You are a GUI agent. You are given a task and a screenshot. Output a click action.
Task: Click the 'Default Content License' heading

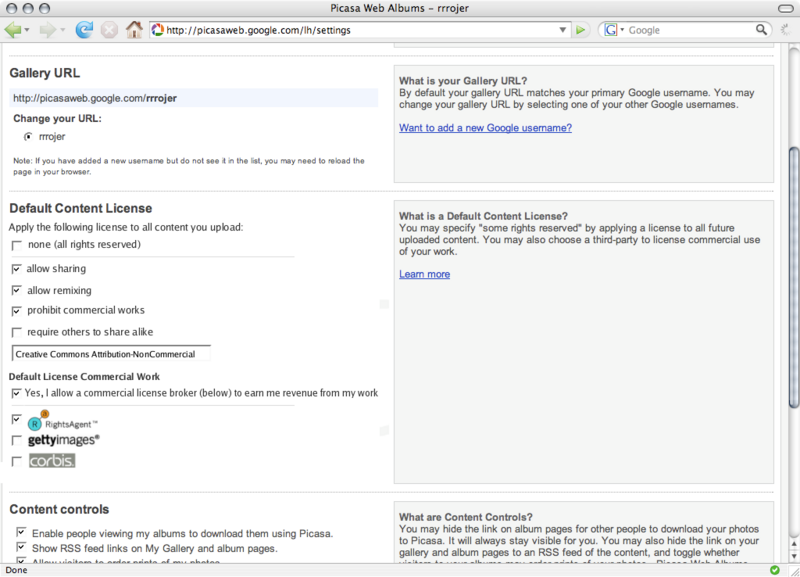[x=81, y=208]
